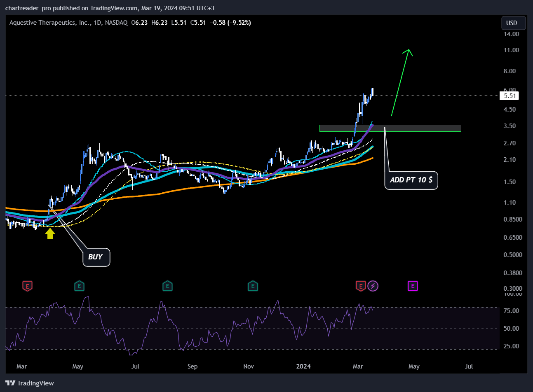Screen dimensions: 533x392
Task: Click the Sep time axis label
Action: [x=193, y=366]
